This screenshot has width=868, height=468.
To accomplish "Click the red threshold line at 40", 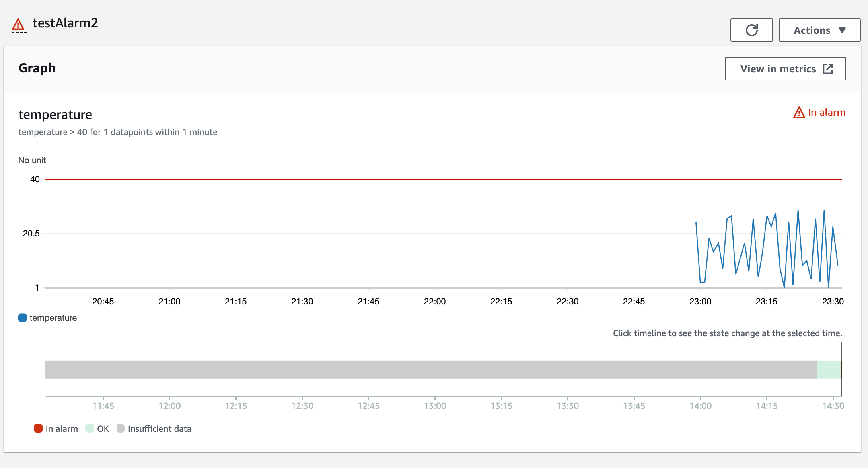I will coord(444,179).
